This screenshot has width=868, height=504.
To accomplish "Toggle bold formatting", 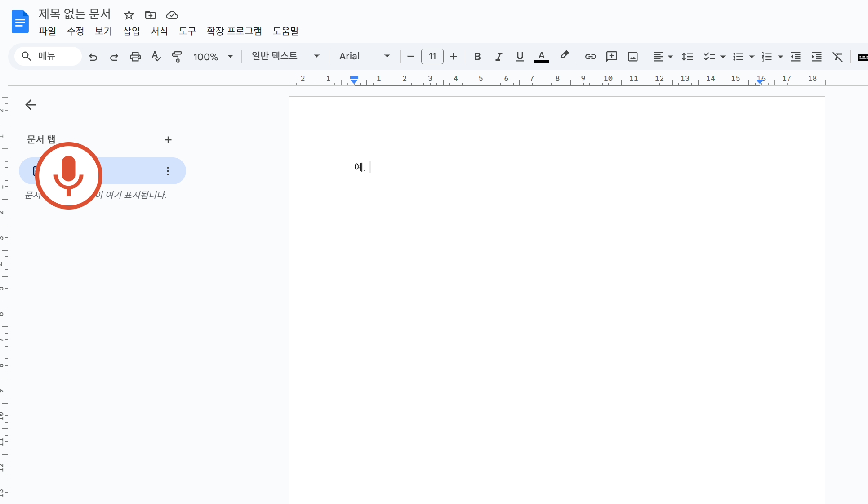I will click(477, 57).
